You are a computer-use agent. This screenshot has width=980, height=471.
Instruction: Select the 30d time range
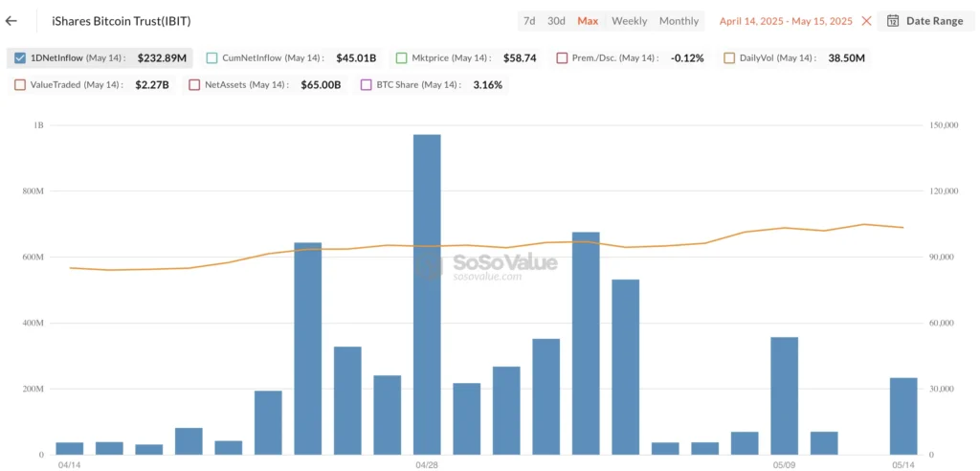(x=556, y=21)
